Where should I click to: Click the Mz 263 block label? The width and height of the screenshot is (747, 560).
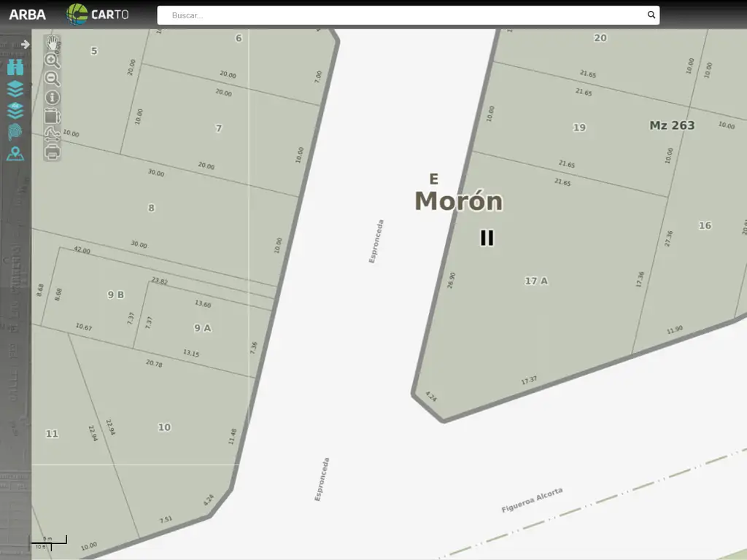(672, 125)
